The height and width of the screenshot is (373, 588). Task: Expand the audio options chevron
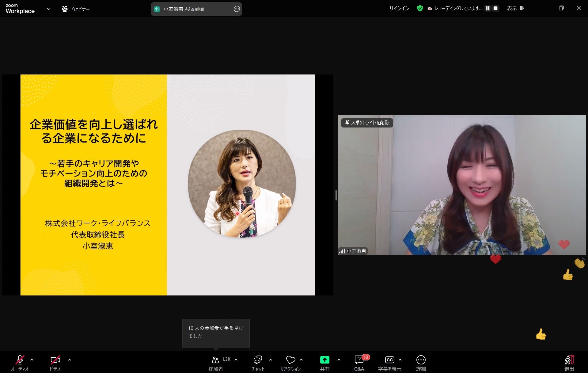(32, 360)
